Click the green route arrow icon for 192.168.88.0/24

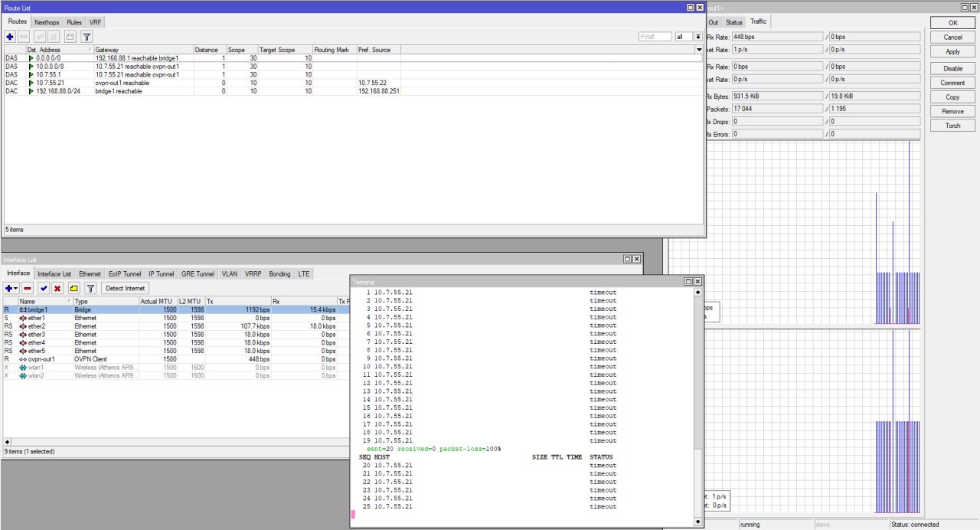click(31, 91)
